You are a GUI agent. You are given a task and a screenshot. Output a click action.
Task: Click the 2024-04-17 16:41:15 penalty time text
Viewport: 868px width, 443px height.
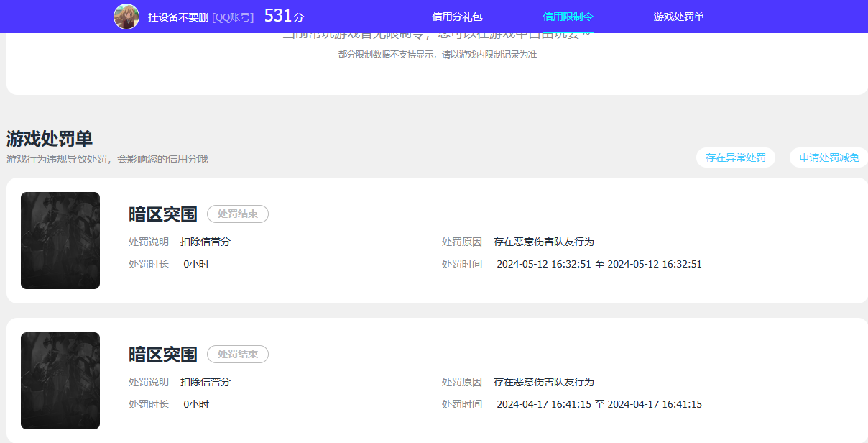click(x=599, y=404)
